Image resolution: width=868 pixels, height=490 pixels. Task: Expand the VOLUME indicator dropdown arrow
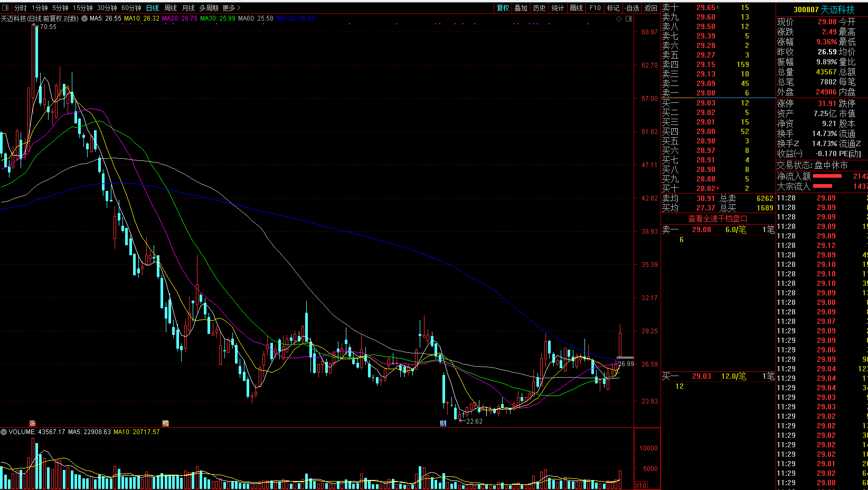pos(4,431)
